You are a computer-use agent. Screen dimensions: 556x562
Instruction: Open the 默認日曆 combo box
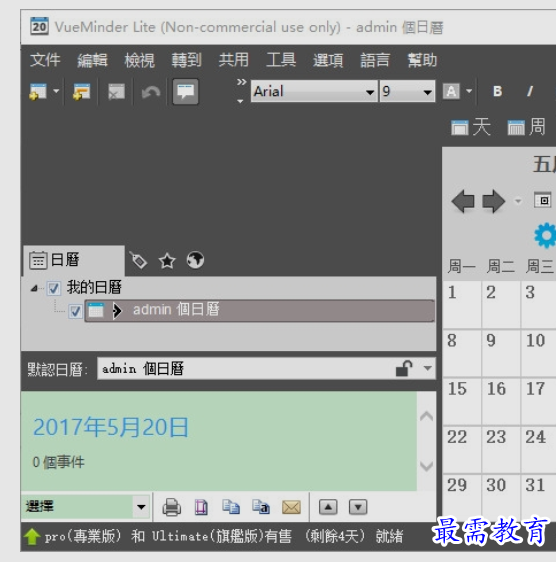(266, 368)
